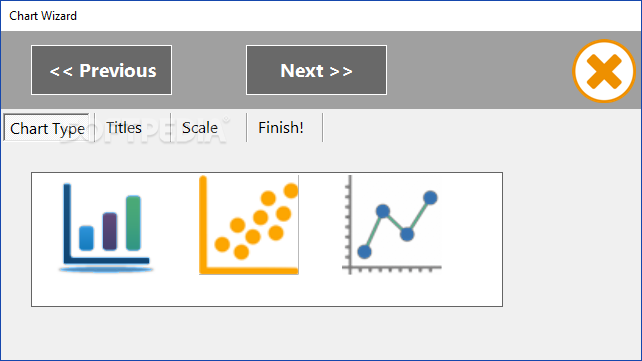Go back with the << Previous button

point(102,70)
